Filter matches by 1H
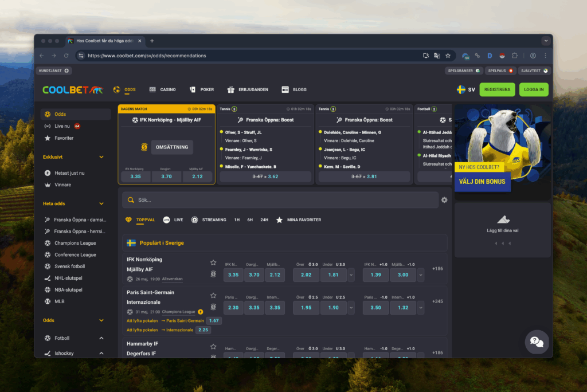The width and height of the screenshot is (587, 392). pyautogui.click(x=237, y=219)
